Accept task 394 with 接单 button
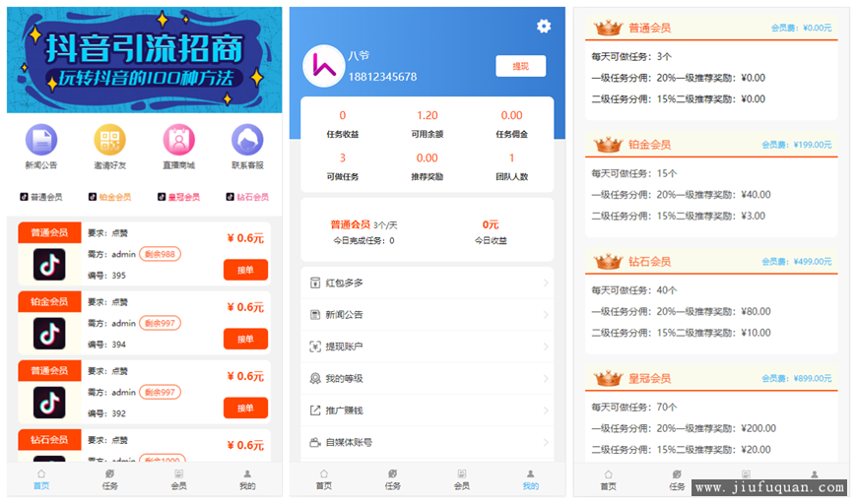Viewport: 857px width, 504px height. click(245, 339)
